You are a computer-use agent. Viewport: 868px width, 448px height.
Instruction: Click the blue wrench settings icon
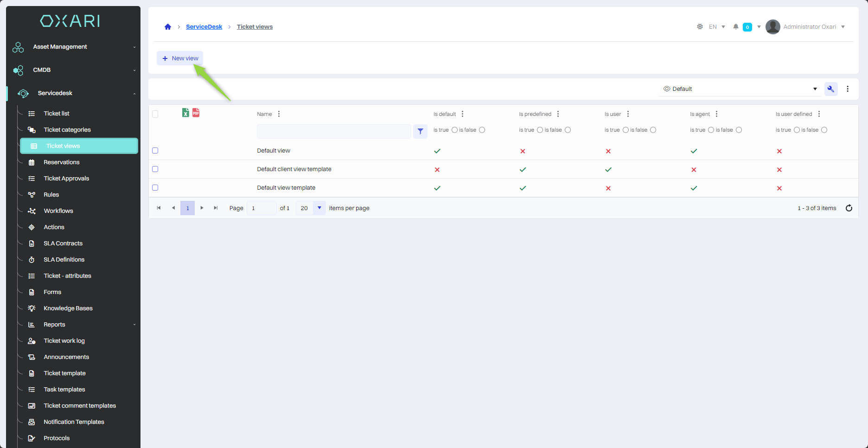(830, 89)
